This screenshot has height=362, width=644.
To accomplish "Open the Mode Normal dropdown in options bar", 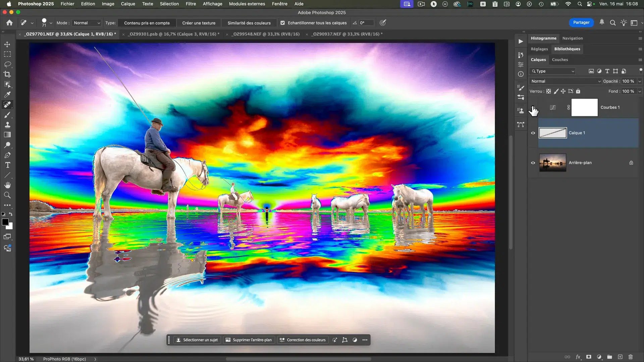I will 87,23.
